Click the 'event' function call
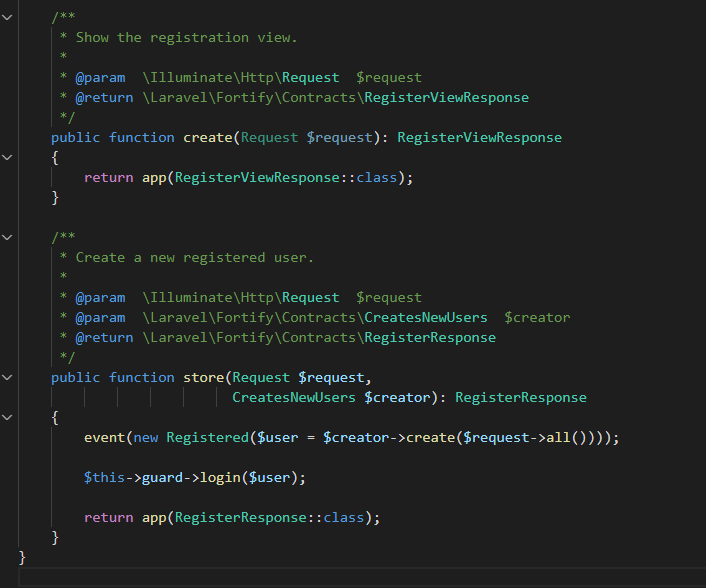Viewport: 706px width, 588px height. pos(104,438)
